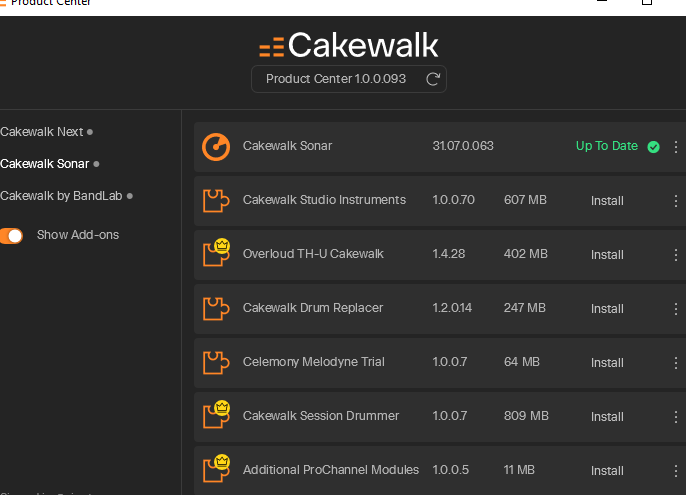
Task: Click the Celemony Melodyne Trial puzzle icon
Action: [216, 362]
